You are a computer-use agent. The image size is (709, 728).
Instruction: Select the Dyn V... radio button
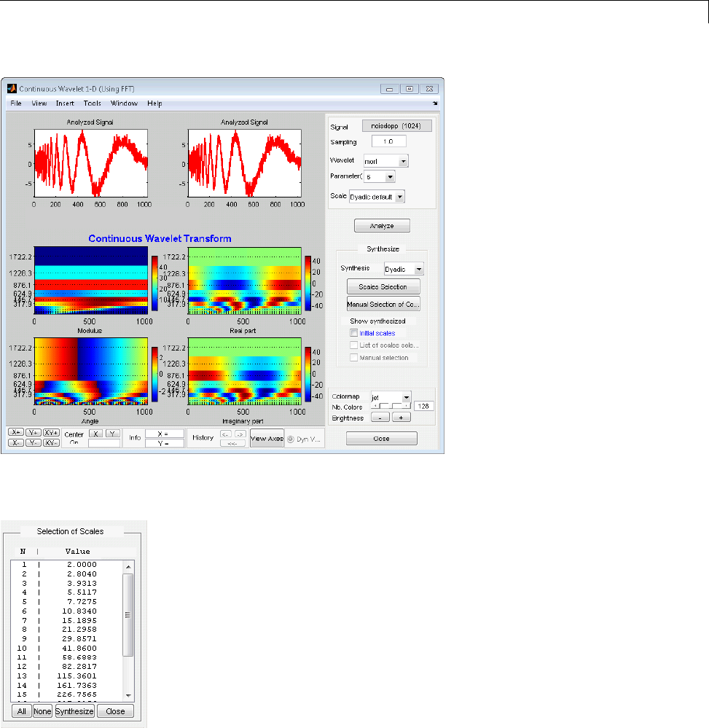[x=291, y=439]
